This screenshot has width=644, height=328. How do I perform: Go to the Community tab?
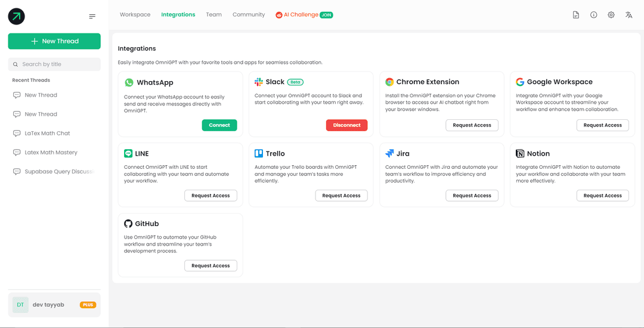point(249,14)
